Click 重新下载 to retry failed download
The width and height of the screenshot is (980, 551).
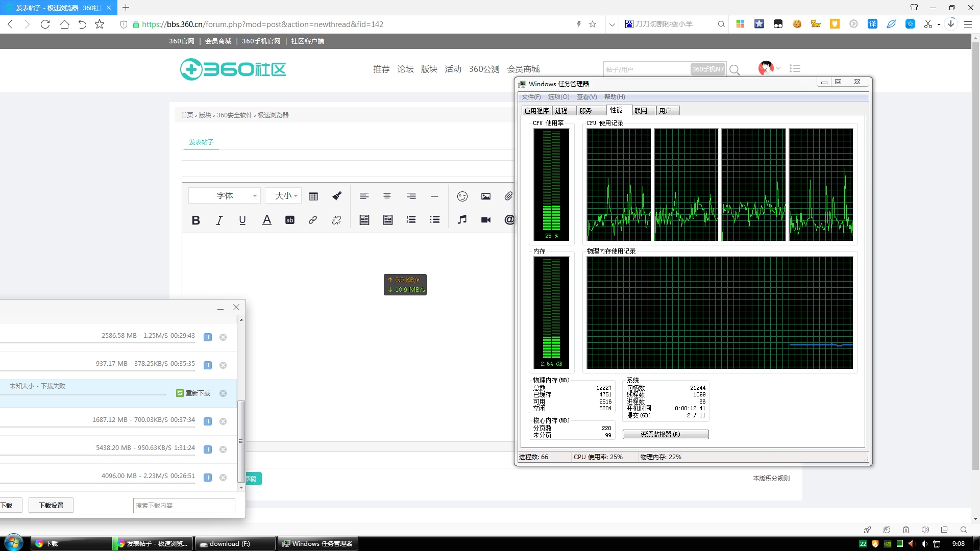(x=193, y=393)
